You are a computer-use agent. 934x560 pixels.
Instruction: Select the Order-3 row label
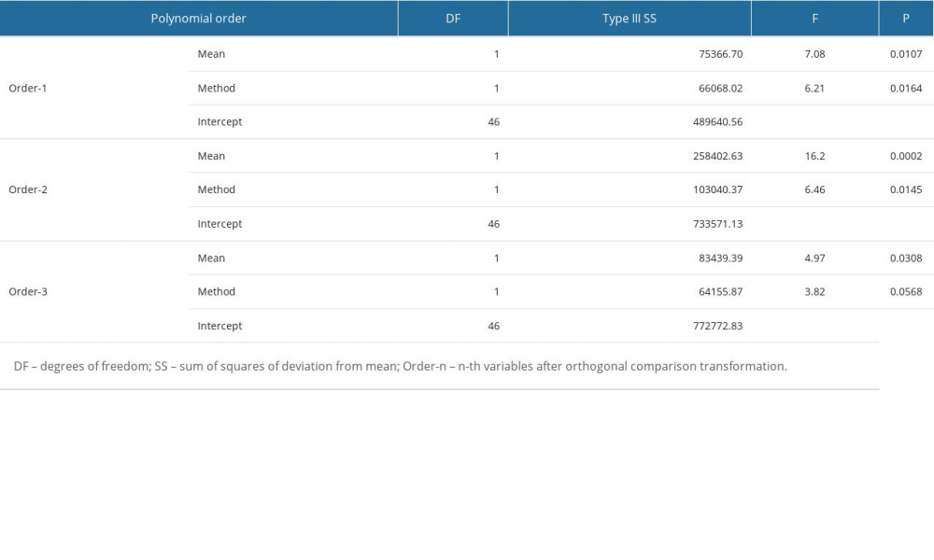[28, 291]
